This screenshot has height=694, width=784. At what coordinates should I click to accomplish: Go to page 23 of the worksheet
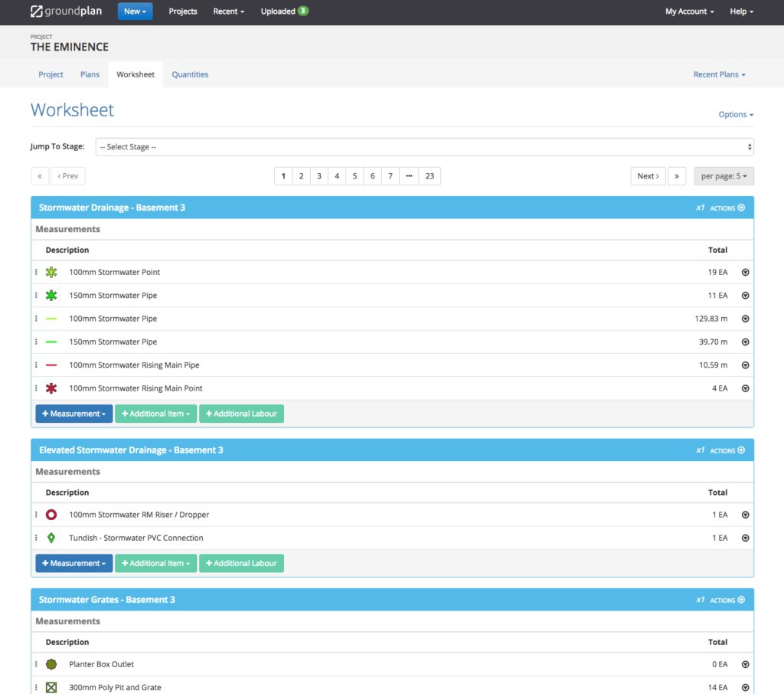pyautogui.click(x=430, y=175)
